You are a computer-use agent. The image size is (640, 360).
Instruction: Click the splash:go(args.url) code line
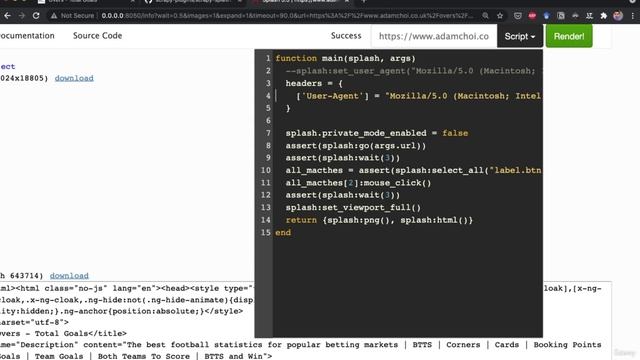[356, 146]
